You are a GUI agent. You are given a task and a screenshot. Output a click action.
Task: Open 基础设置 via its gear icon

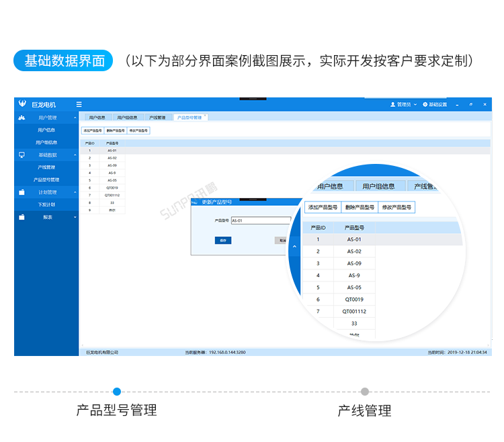[425, 104]
